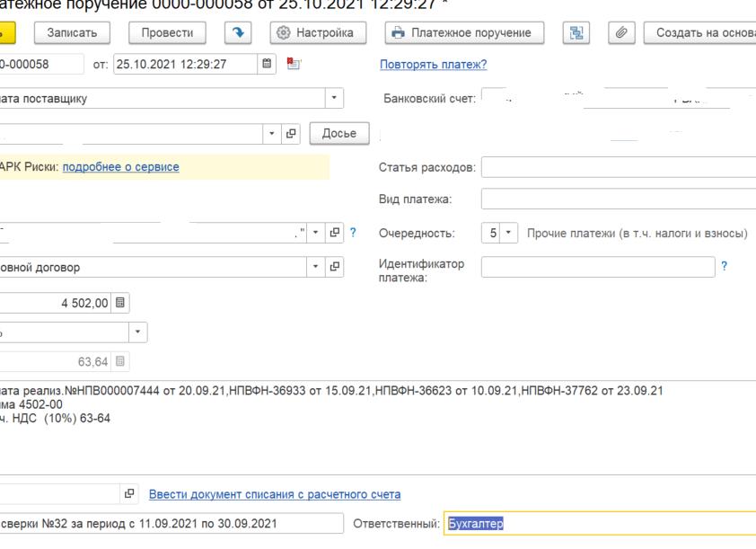The height and width of the screenshot is (549, 756).
Task: Open calculator icon for VAT 63,64
Action: pyautogui.click(x=120, y=361)
